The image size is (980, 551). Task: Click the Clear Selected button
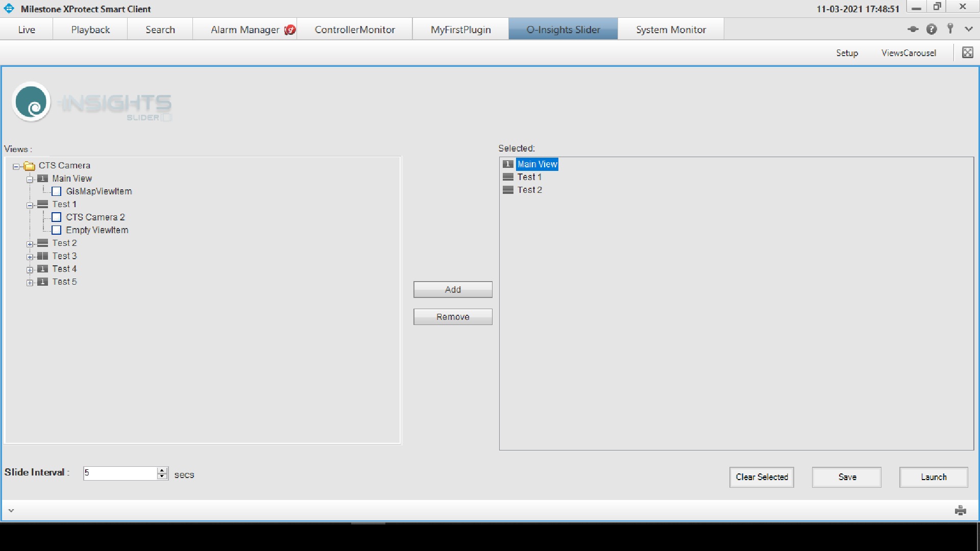pos(762,477)
